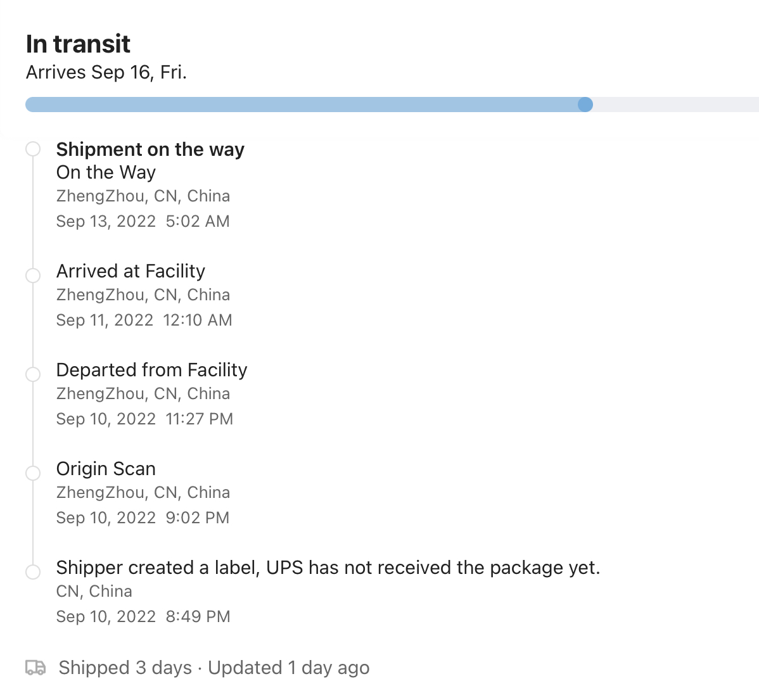
Task: Click the In transit heading
Action: click(78, 44)
